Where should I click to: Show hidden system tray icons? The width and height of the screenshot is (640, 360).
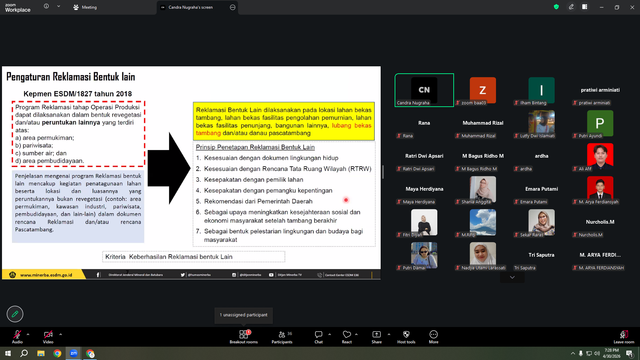(x=572, y=353)
